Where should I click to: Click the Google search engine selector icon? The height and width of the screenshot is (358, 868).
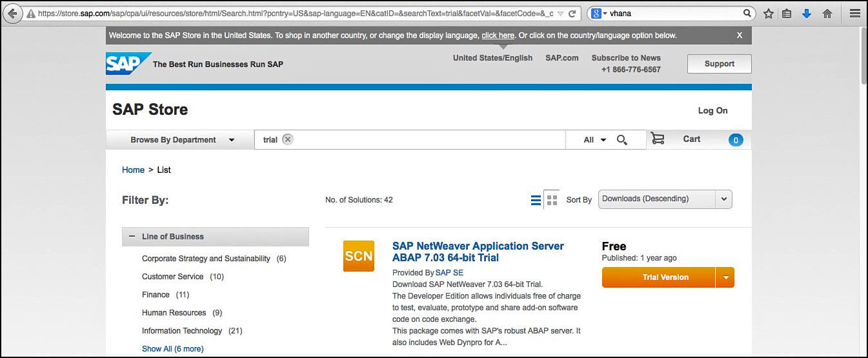click(x=597, y=14)
